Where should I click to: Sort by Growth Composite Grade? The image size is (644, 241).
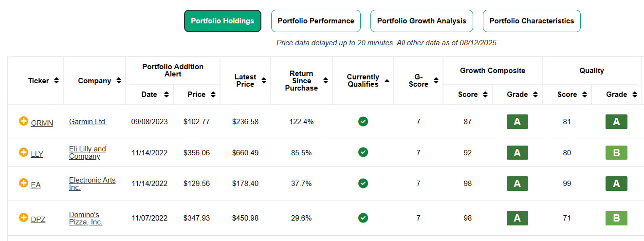point(535,94)
